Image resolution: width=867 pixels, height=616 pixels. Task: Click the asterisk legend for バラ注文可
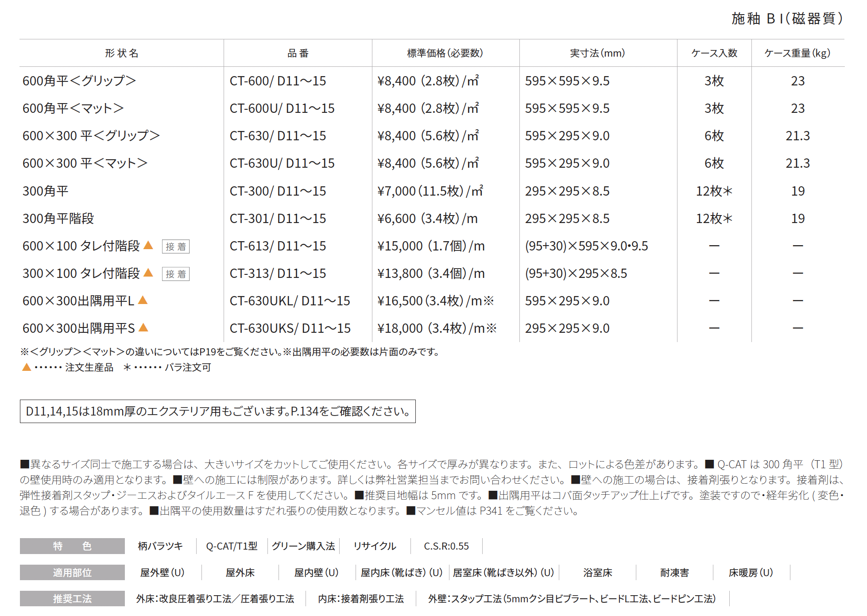pyautogui.click(x=128, y=367)
